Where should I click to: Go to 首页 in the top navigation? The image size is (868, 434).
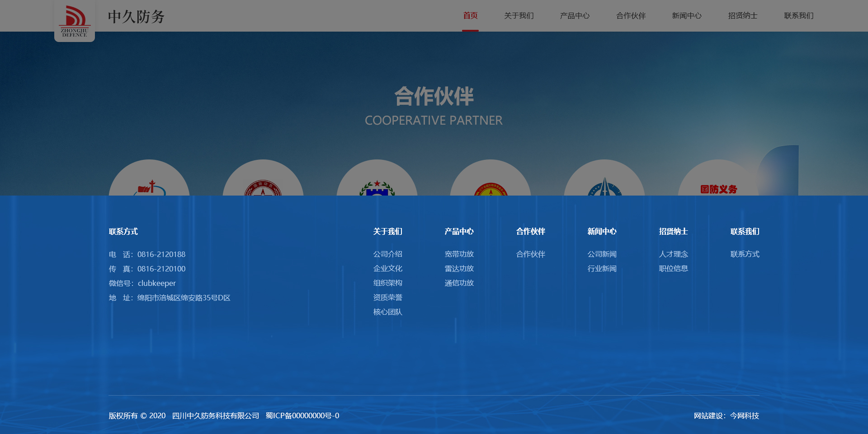tap(470, 16)
